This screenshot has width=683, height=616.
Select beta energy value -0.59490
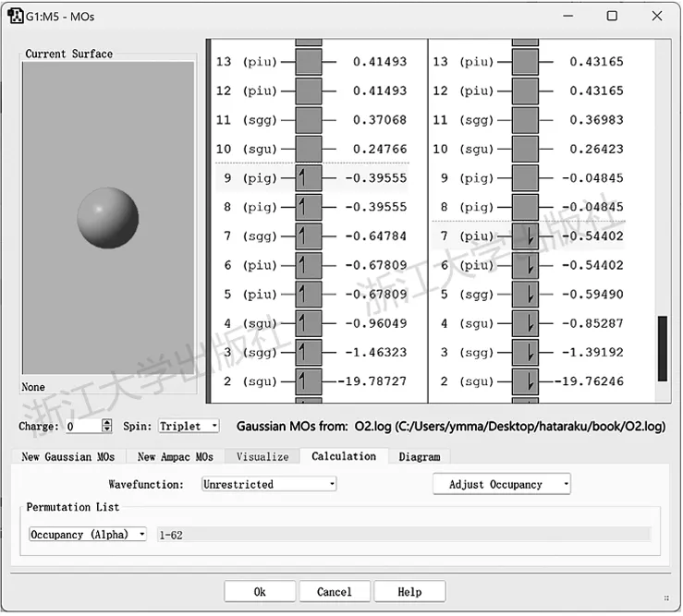point(592,295)
